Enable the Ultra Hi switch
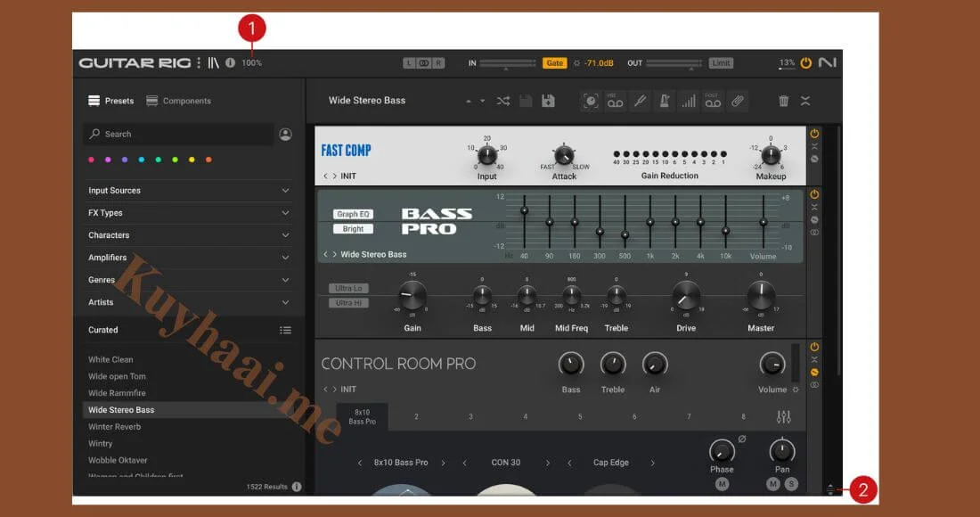Screen dimensions: 980x517 (x=348, y=303)
